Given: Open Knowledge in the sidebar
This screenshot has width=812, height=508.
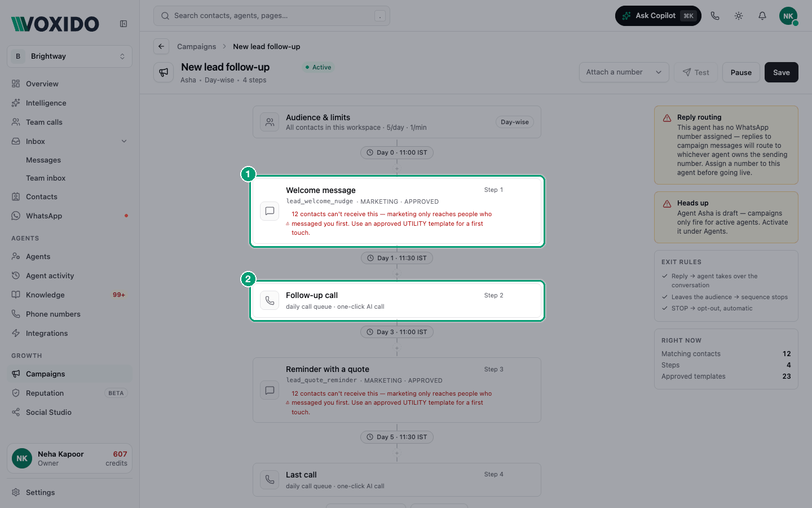Looking at the screenshot, I should pyautogui.click(x=69, y=295).
